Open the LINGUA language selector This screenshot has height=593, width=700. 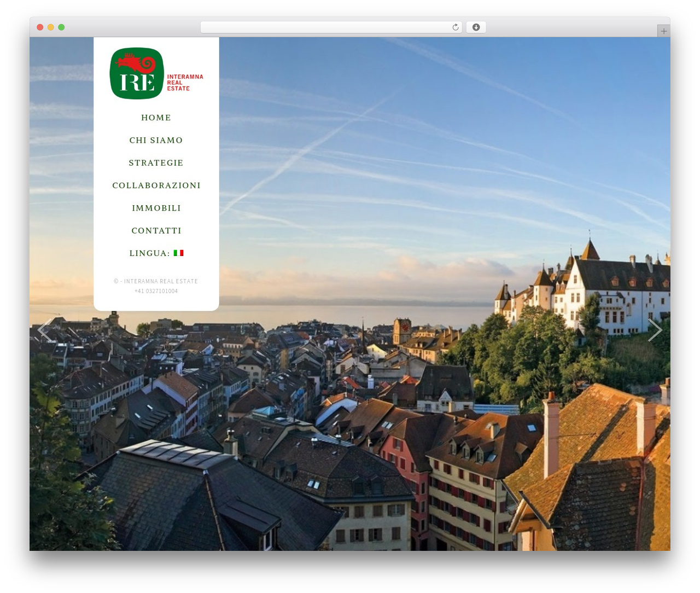pyautogui.click(x=156, y=253)
